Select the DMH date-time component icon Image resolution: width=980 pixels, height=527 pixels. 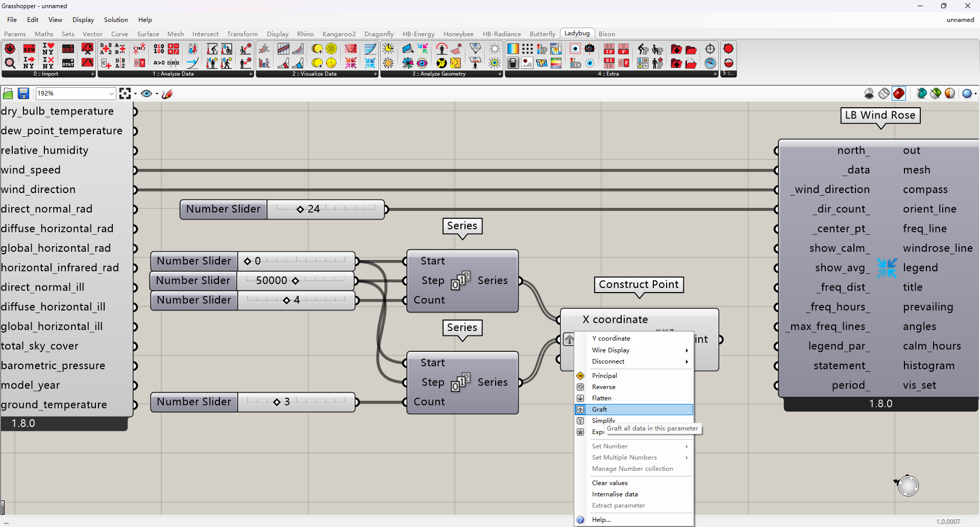[174, 63]
